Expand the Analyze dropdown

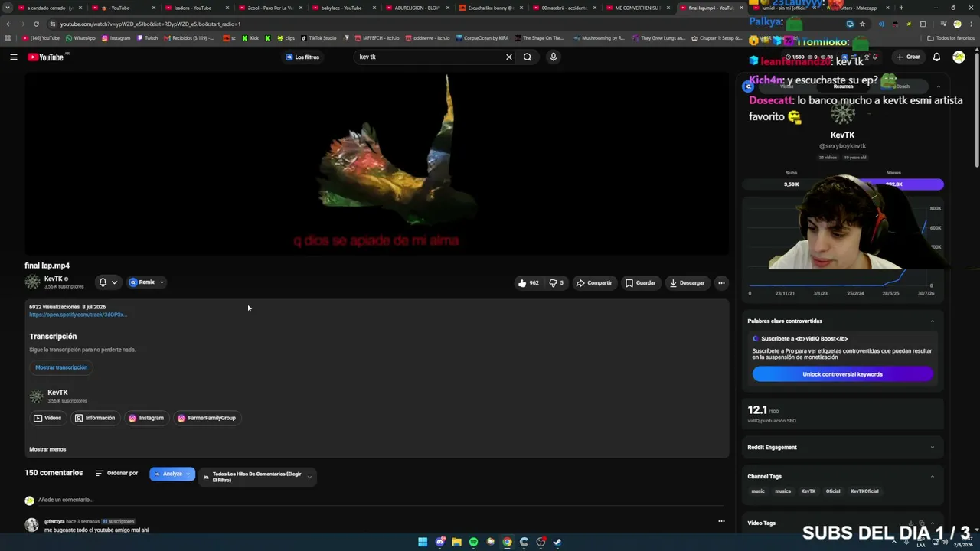pyautogui.click(x=172, y=474)
